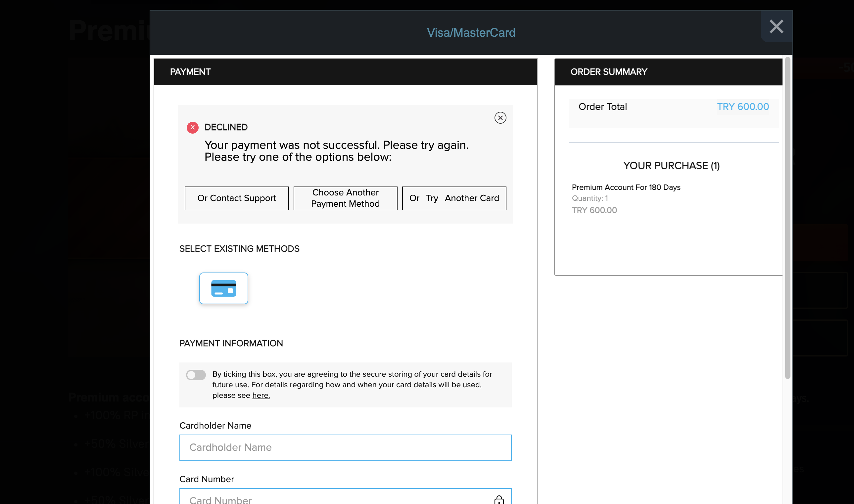Click the ORDER SUMMARY section header
The width and height of the screenshot is (854, 504).
pos(608,72)
